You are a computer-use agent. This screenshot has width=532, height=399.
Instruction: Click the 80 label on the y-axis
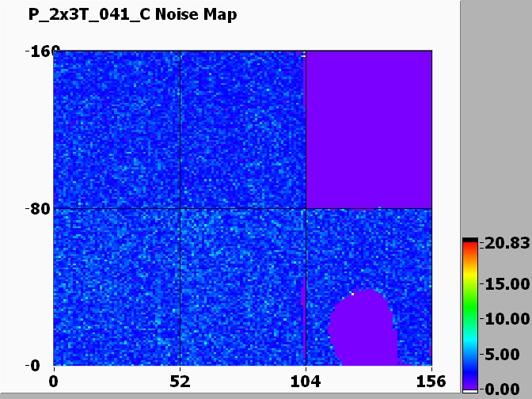click(x=38, y=209)
